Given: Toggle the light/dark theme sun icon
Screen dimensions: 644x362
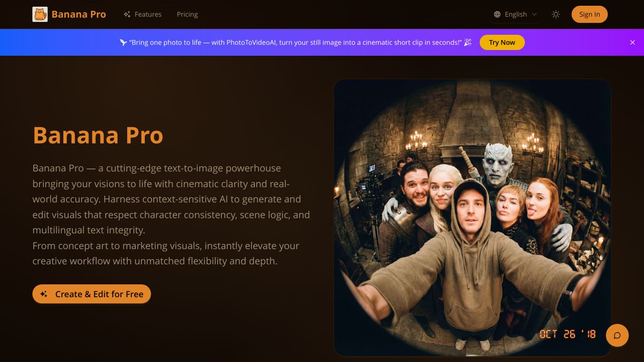Looking at the screenshot, I should click(556, 14).
